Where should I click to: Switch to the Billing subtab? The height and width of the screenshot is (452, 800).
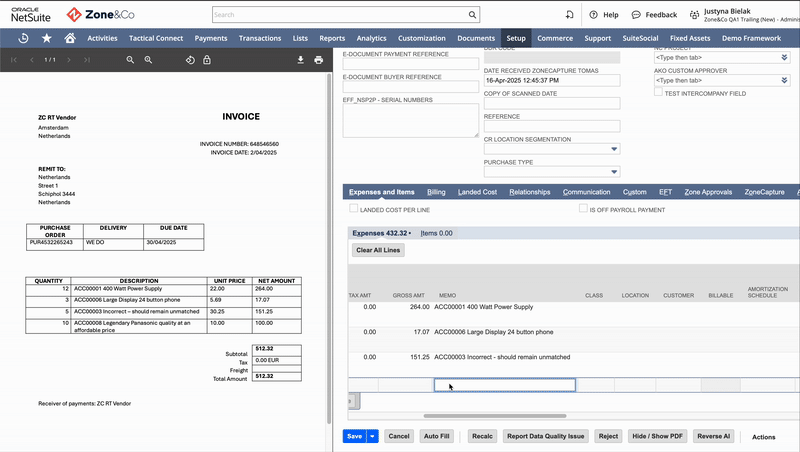pyautogui.click(x=436, y=192)
